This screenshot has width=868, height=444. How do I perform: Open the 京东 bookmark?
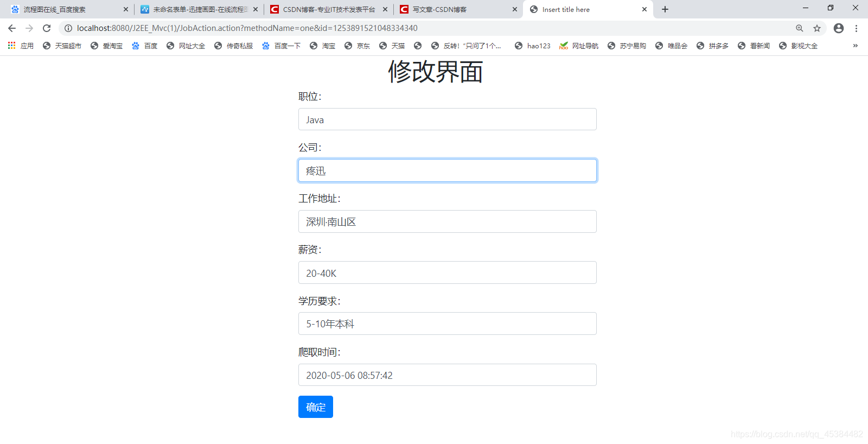point(357,46)
